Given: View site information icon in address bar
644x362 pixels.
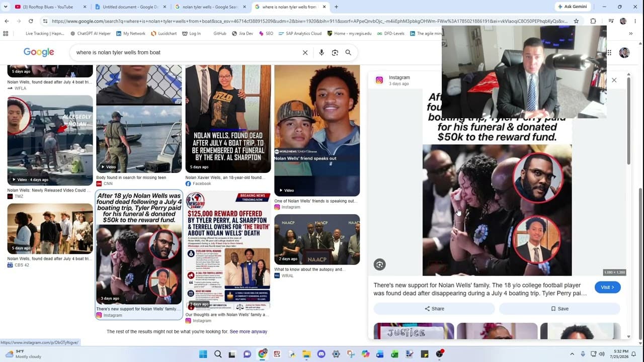Looking at the screenshot, I should click(45, 21).
